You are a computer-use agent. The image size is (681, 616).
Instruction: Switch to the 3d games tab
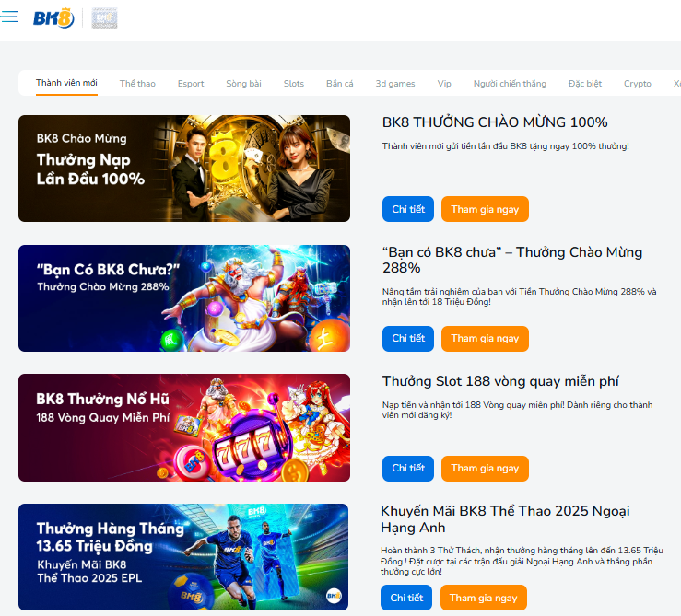tap(395, 84)
